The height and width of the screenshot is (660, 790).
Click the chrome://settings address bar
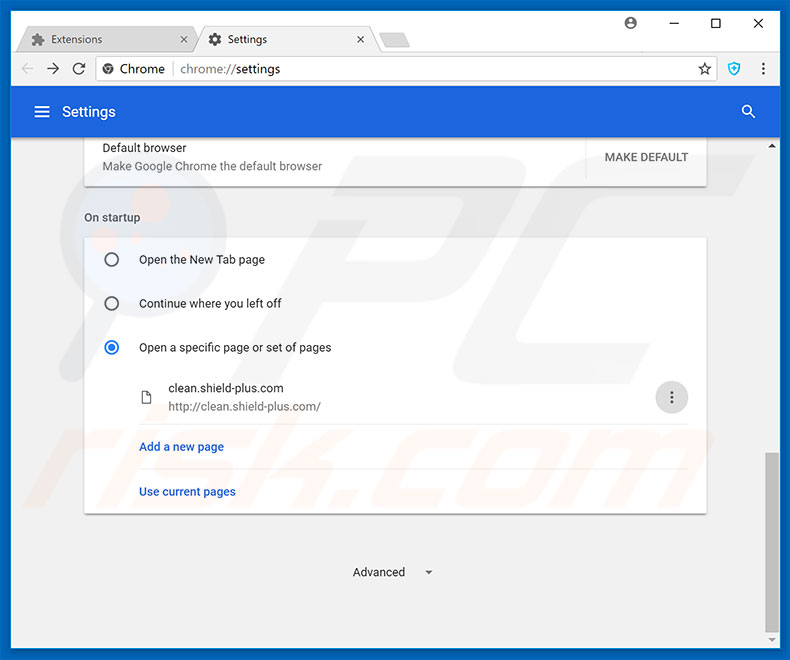pos(400,69)
